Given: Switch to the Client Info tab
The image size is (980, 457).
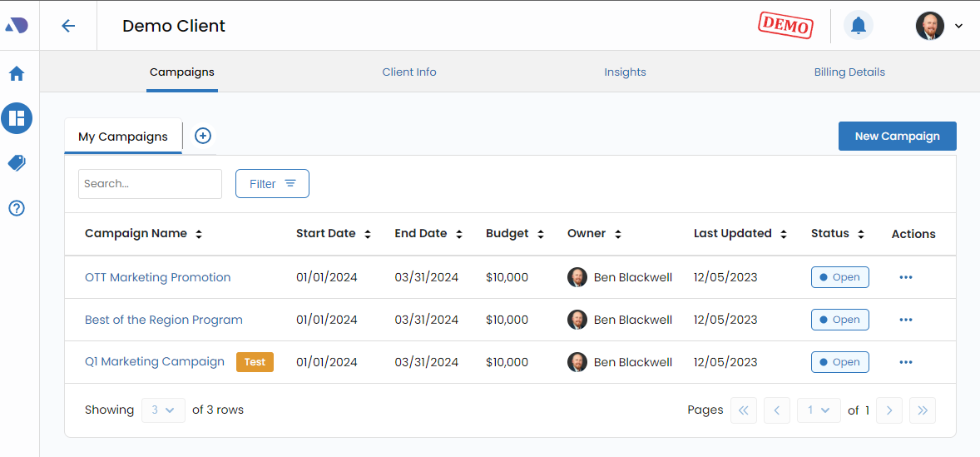Looking at the screenshot, I should coord(409,72).
